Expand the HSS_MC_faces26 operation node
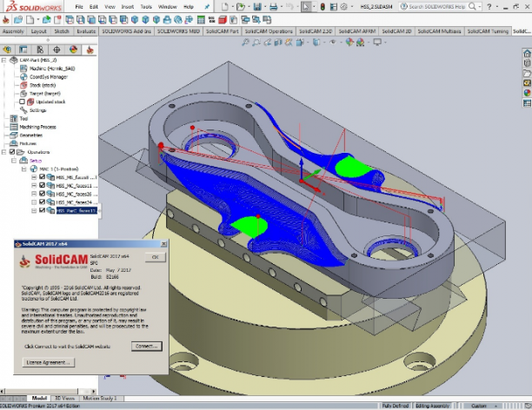Screen dimensions: 532x410 pyautogui.click(x=34, y=194)
